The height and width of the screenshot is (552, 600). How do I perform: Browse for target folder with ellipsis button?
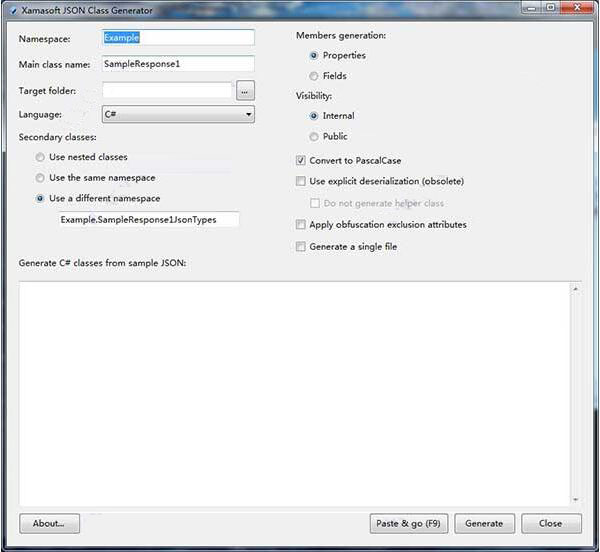click(x=245, y=91)
